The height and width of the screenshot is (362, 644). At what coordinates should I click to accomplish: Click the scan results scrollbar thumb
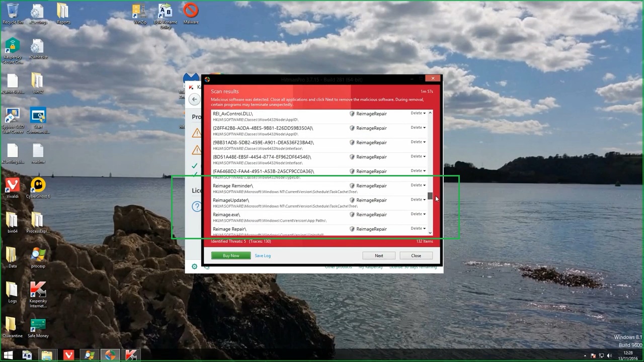pyautogui.click(x=430, y=196)
